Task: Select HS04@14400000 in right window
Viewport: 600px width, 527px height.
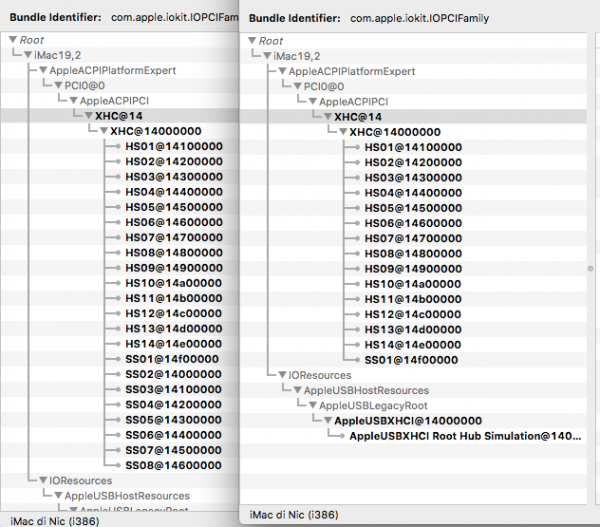Action: 413,193
